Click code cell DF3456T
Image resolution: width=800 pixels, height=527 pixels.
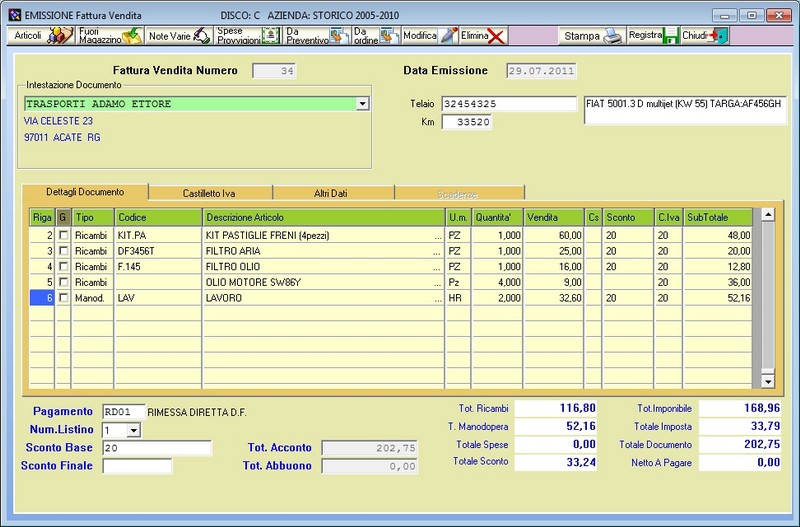click(158, 251)
